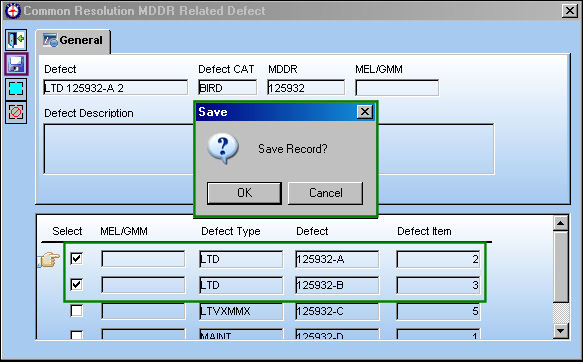Click the LTVXMMX defect type cell

pos(241,311)
